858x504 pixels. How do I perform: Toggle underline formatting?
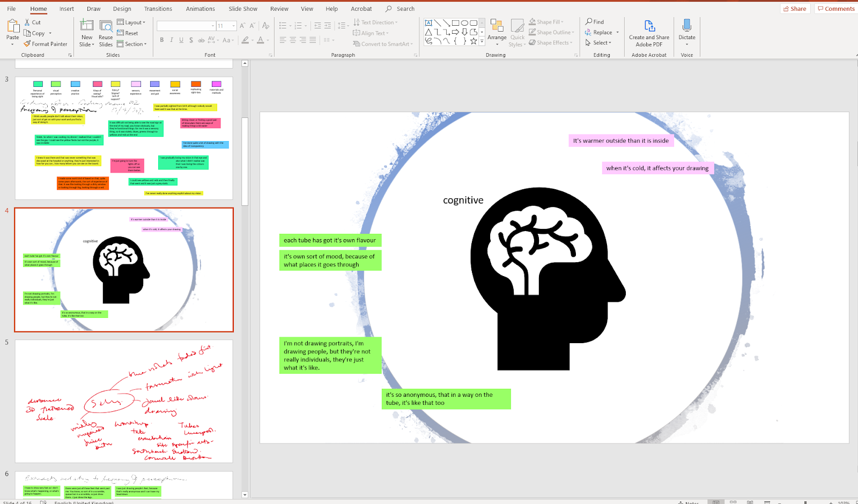(181, 40)
